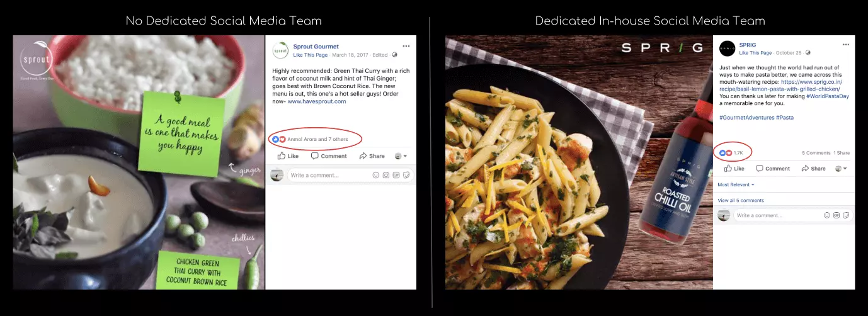Click the sticker icon in Sprout comment box
This screenshot has height=316, width=868.
coord(406,175)
